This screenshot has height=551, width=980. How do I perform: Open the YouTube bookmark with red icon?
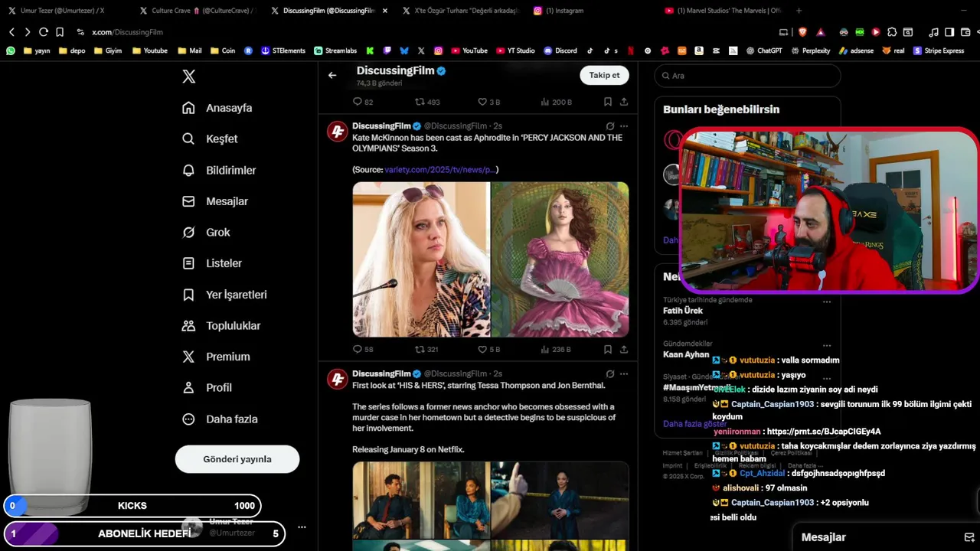pyautogui.click(x=469, y=51)
